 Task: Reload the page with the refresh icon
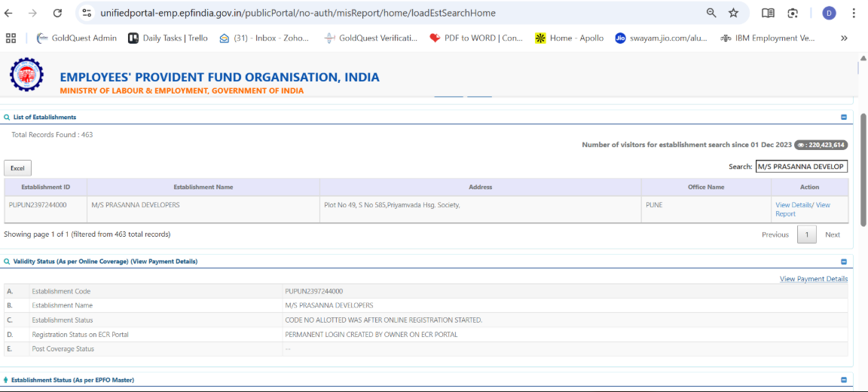(57, 13)
